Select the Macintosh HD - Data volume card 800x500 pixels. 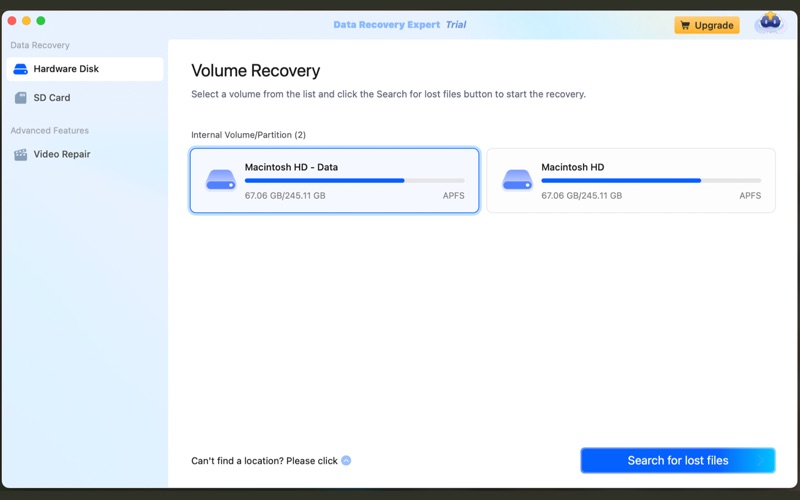tap(335, 181)
